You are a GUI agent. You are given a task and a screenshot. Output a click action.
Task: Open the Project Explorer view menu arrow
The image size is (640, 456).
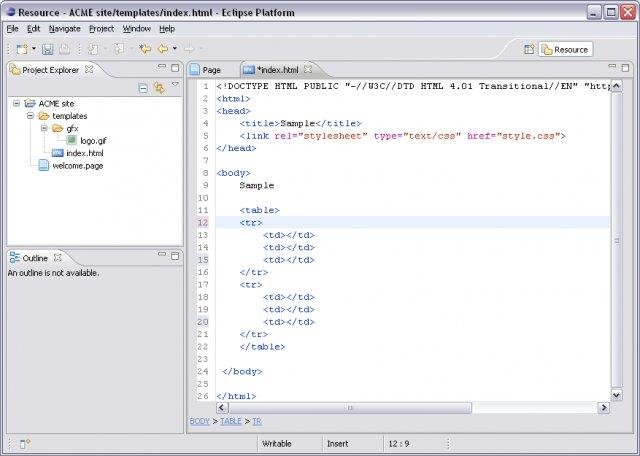175,86
